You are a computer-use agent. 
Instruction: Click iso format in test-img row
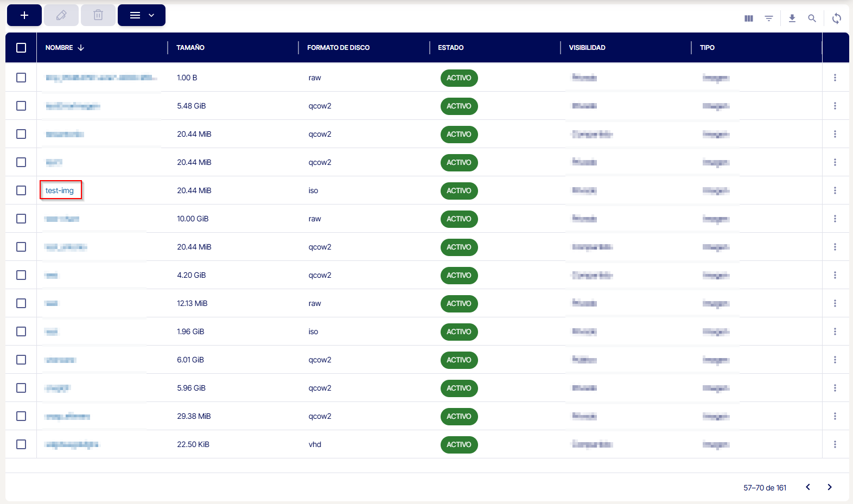pyautogui.click(x=313, y=190)
